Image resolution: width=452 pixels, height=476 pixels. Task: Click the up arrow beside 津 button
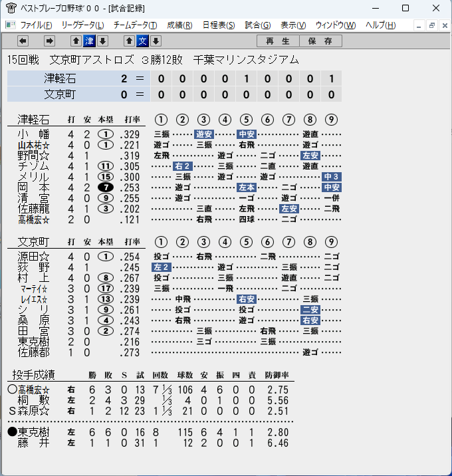(x=76, y=41)
